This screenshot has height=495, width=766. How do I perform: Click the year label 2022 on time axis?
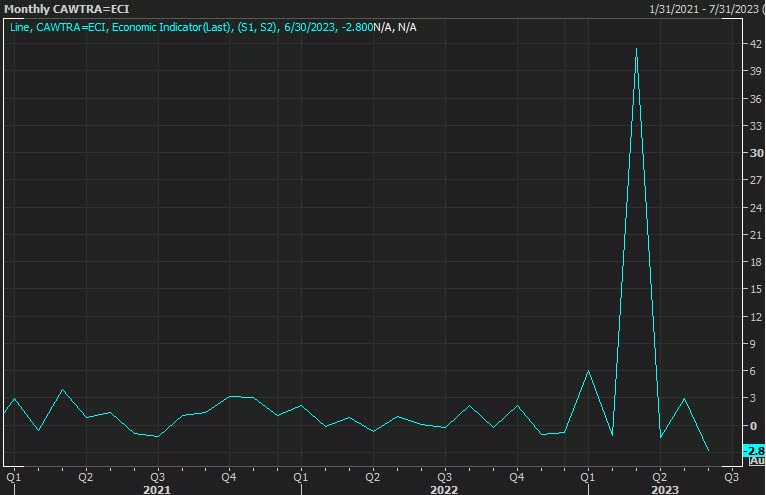[444, 489]
